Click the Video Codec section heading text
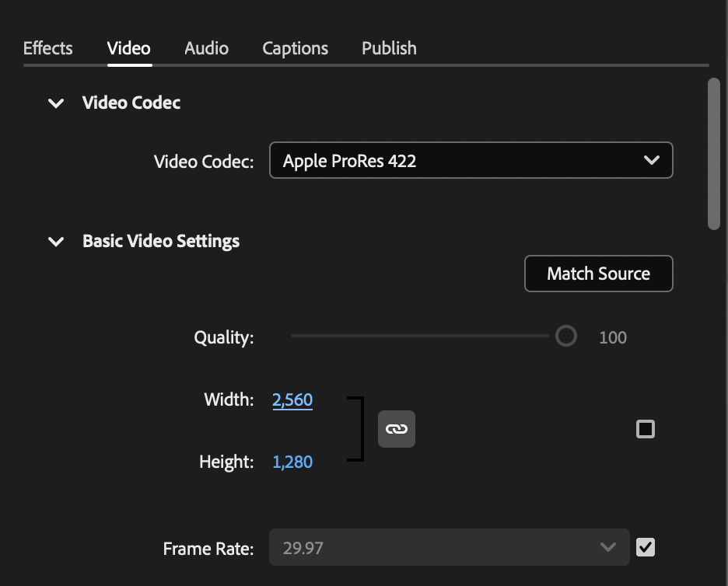 coord(131,103)
